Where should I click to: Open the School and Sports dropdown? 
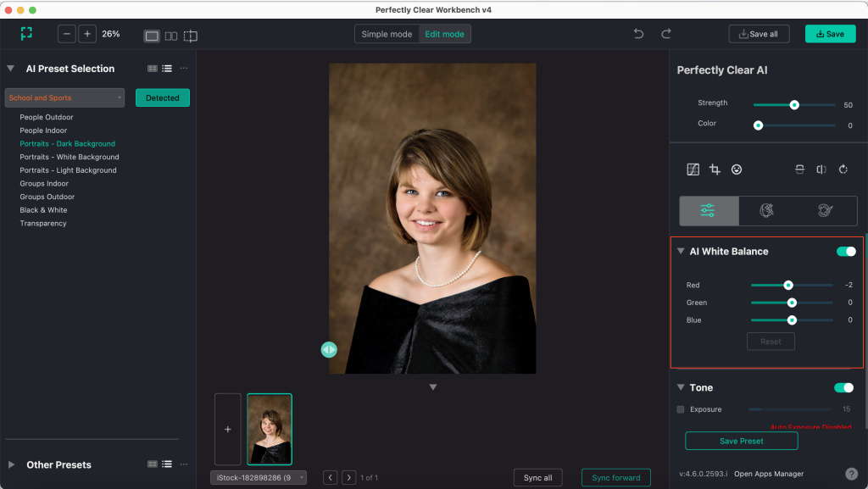(64, 98)
